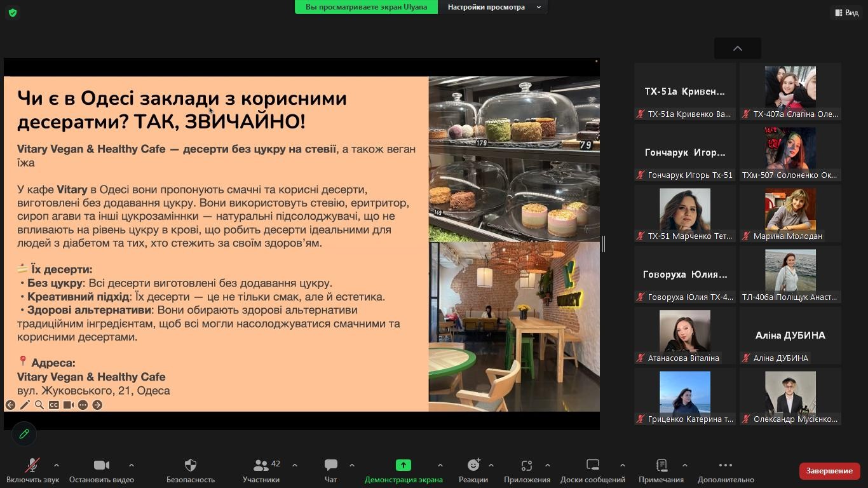Open Whiteboards from the toolbar
Screen dimensions: 868x488
[592, 466]
